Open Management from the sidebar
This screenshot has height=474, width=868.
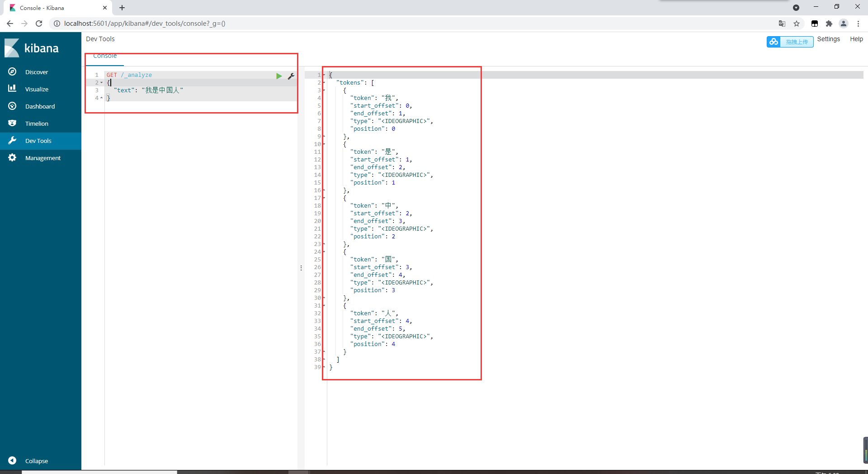[41, 158]
